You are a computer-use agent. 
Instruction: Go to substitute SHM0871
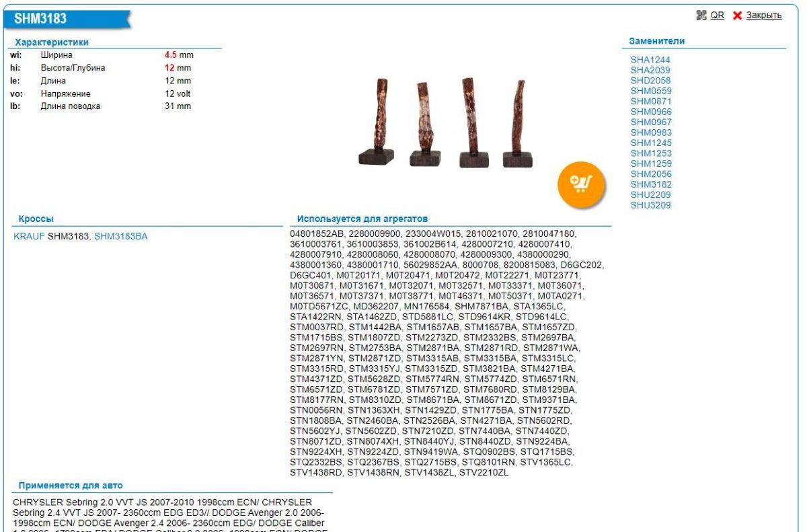point(650,102)
